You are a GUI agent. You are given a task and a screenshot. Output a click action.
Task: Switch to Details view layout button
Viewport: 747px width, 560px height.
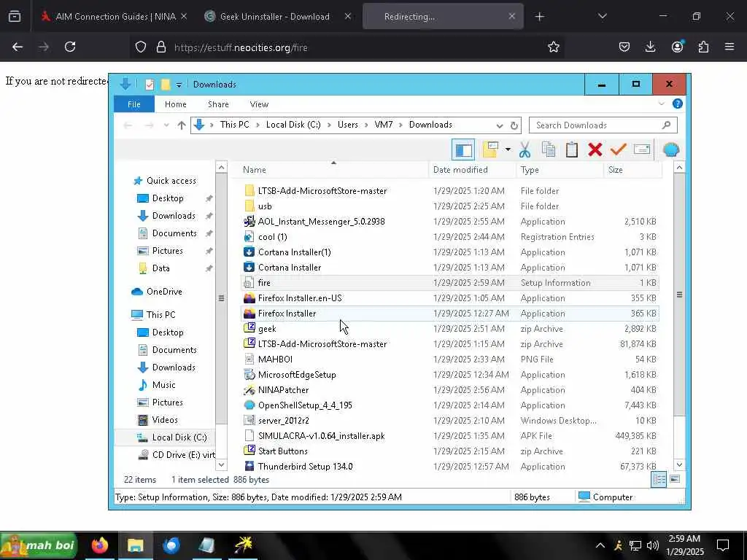pyautogui.click(x=659, y=480)
